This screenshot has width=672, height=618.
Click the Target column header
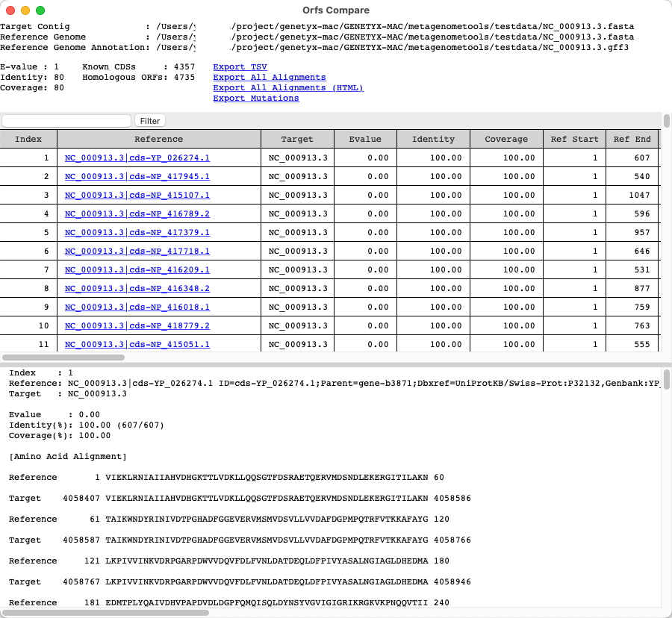pos(297,139)
